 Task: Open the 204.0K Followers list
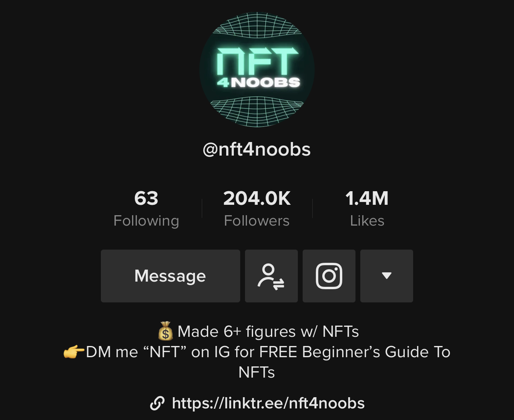tap(257, 209)
